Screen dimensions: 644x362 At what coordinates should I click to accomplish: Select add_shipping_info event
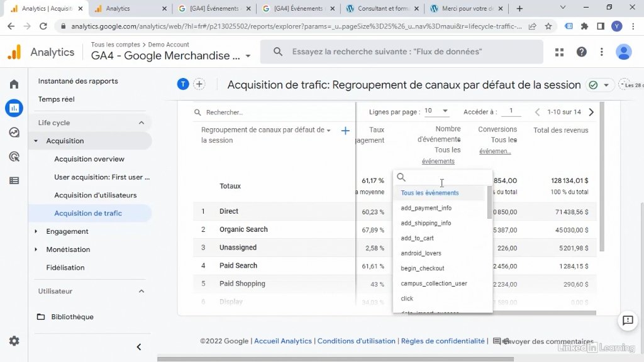[426, 223]
